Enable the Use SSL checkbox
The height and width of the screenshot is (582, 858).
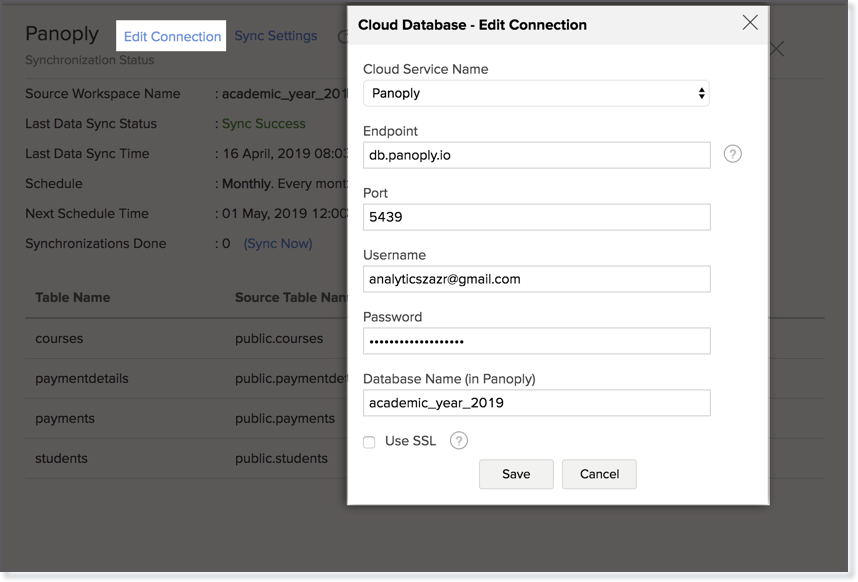pyautogui.click(x=369, y=442)
